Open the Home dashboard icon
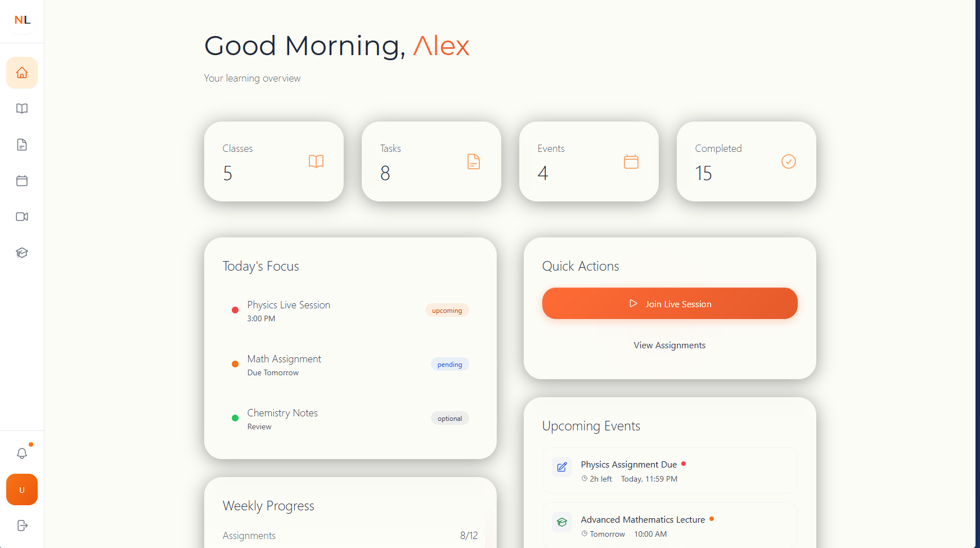980x548 pixels. (x=22, y=73)
